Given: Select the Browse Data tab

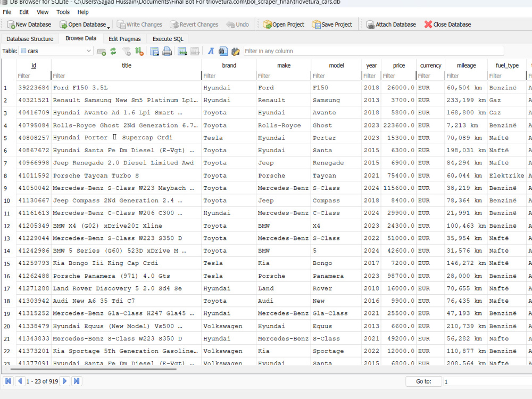Looking at the screenshot, I should (x=81, y=38).
